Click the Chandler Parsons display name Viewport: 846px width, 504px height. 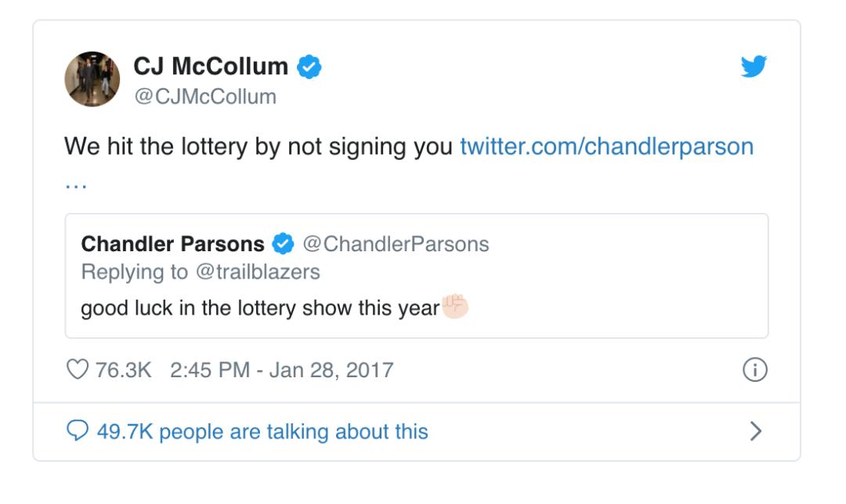172,243
